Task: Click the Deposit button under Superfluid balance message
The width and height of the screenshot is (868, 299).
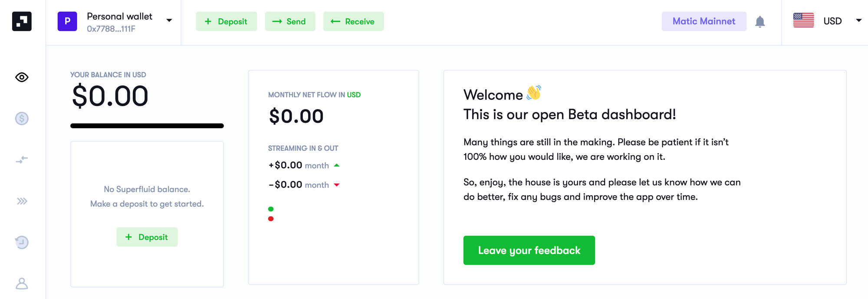Action: tap(147, 237)
